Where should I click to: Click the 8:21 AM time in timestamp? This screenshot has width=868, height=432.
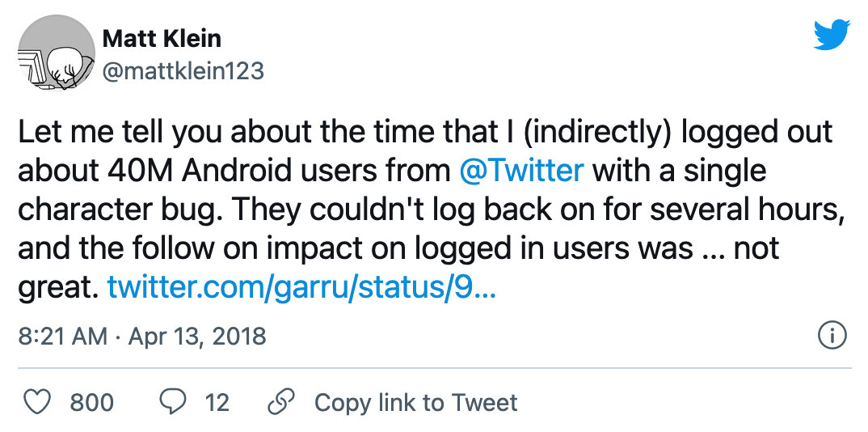[61, 336]
